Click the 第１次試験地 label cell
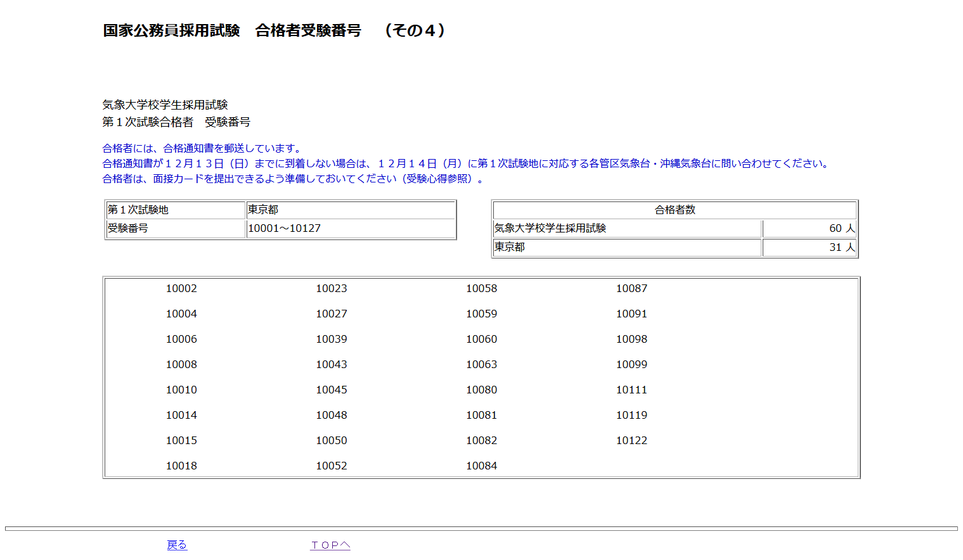963x560 pixels. coord(176,210)
